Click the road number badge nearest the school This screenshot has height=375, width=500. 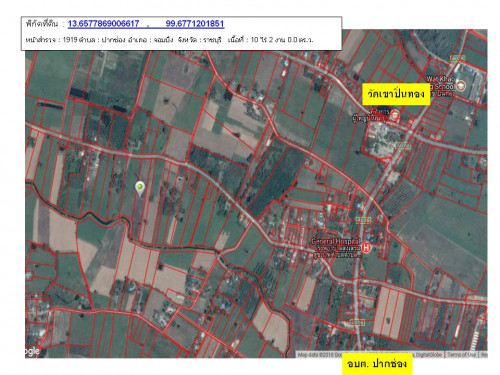coord(457,59)
